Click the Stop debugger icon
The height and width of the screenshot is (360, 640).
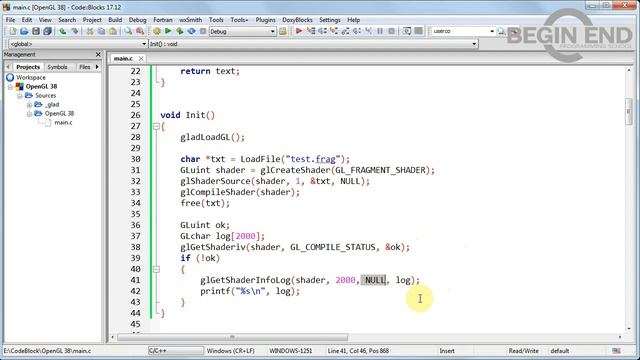[x=391, y=31]
